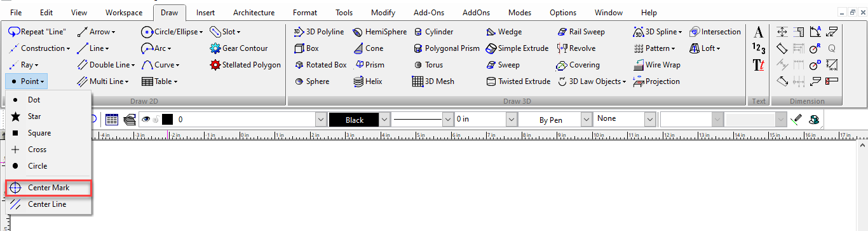Toggle the layer visibility eye icon
The width and height of the screenshot is (868, 231).
[x=146, y=119]
